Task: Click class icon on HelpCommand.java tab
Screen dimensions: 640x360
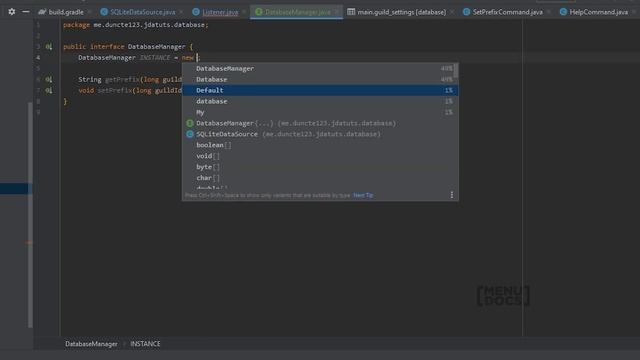Action: [x=563, y=12]
